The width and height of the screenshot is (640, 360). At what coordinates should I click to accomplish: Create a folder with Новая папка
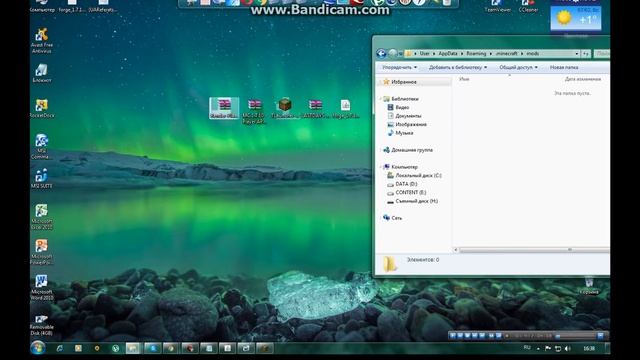[564, 67]
